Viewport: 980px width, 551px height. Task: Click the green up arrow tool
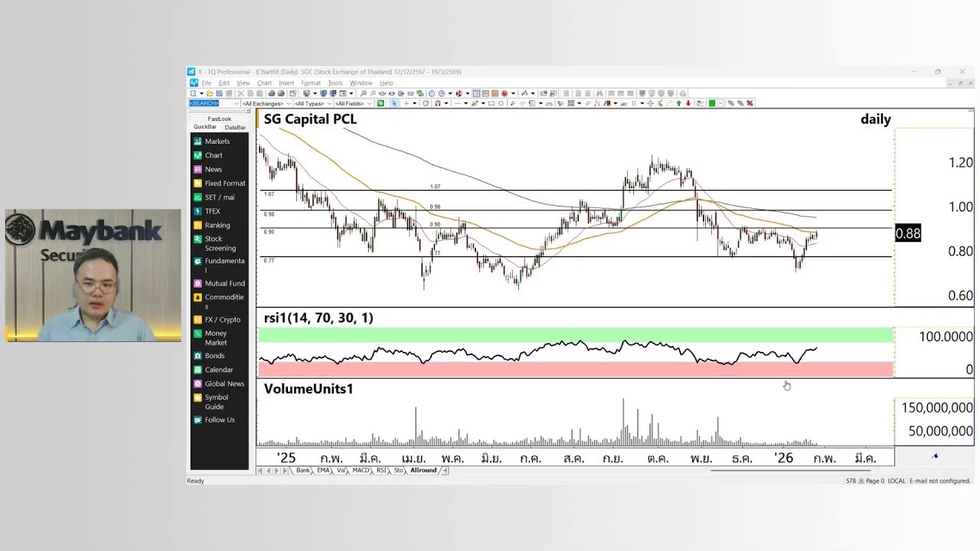(x=678, y=103)
